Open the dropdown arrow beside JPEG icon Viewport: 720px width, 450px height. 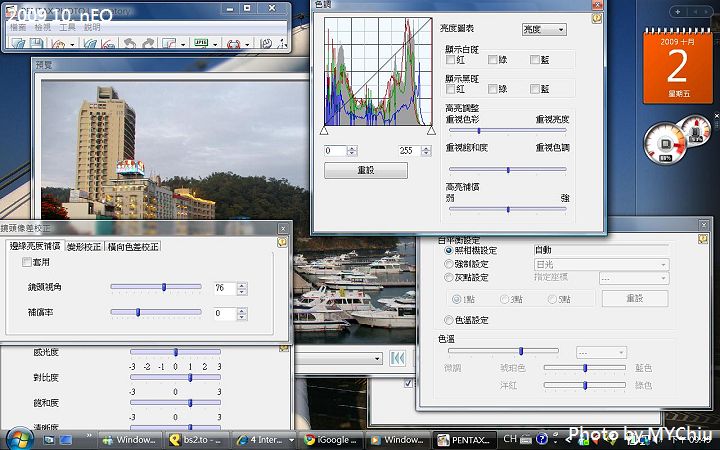click(215, 45)
